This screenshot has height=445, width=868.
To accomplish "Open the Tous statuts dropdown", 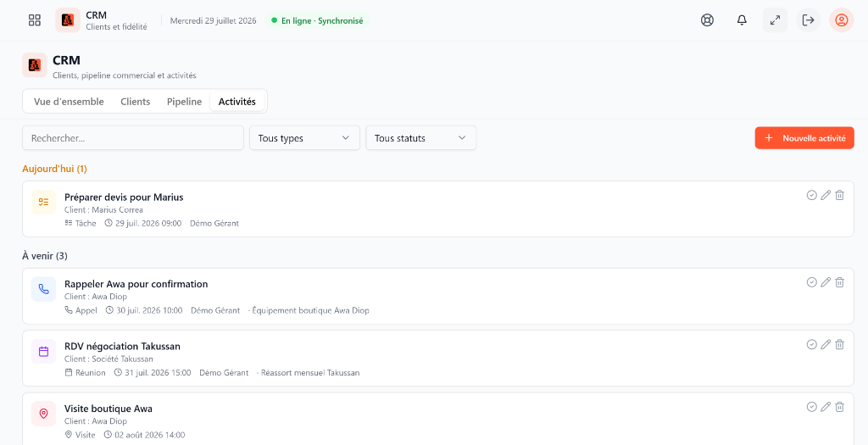I will pos(421,138).
